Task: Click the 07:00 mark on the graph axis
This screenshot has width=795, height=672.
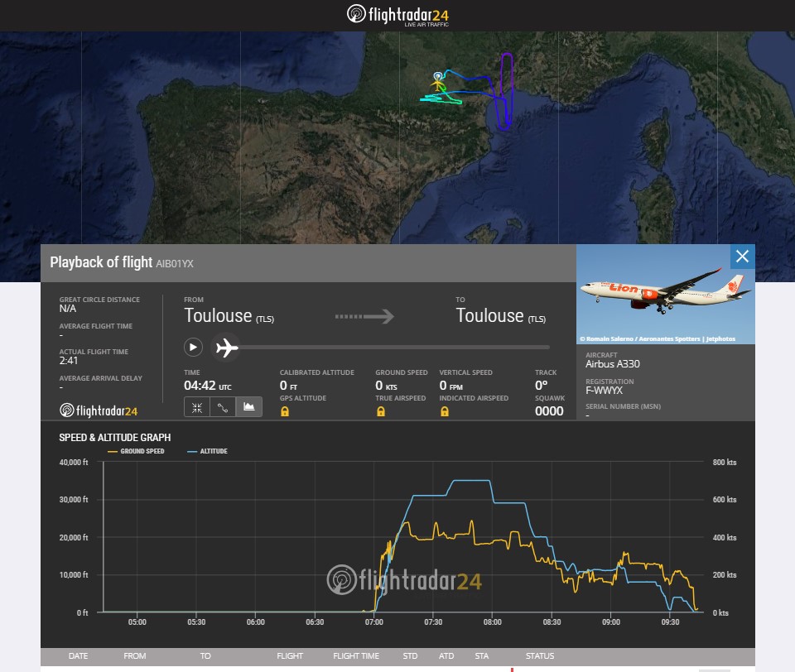Action: (x=374, y=622)
